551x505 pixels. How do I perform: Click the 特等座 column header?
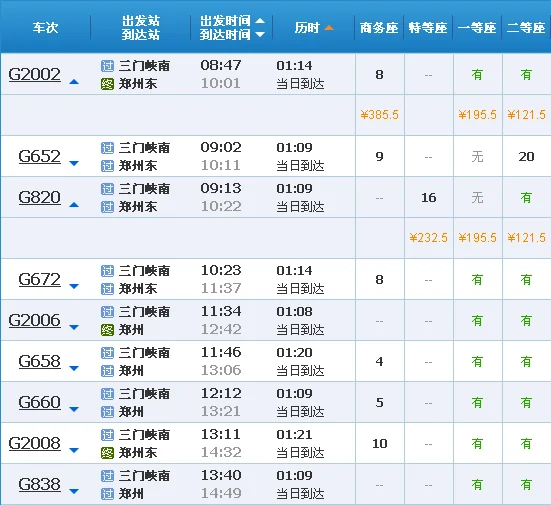pyautogui.click(x=428, y=27)
